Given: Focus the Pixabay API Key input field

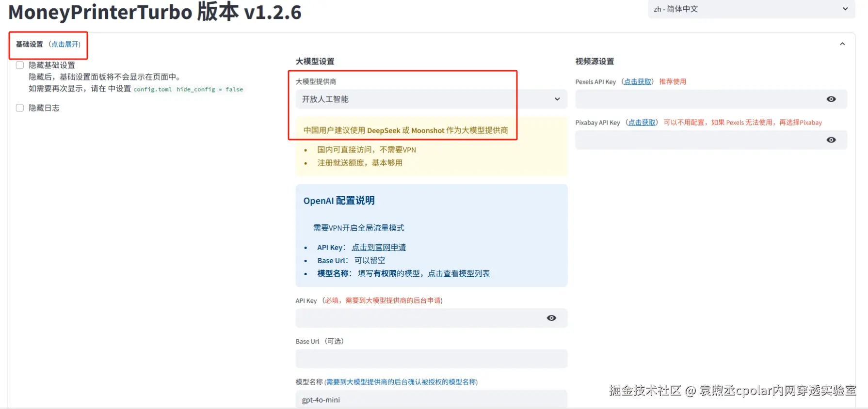Looking at the screenshot, I should 700,140.
